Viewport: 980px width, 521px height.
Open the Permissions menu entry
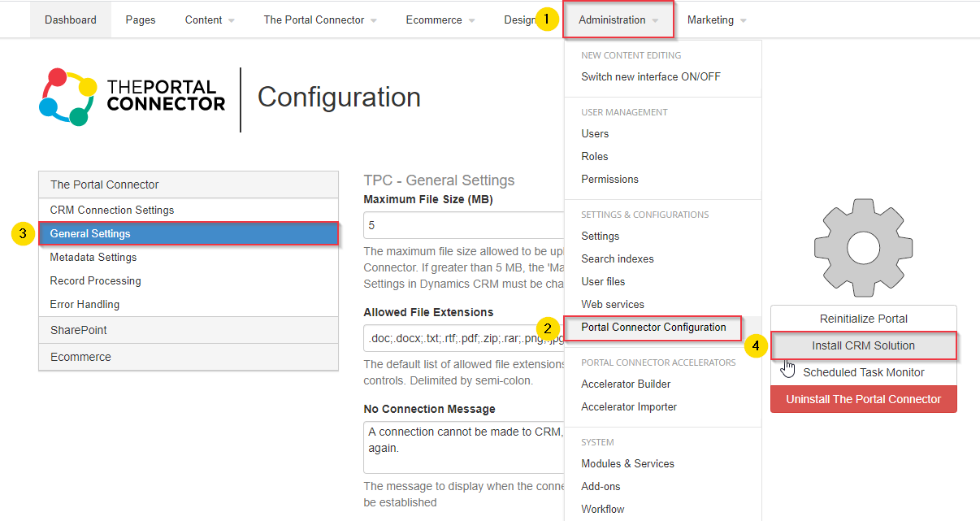[609, 179]
